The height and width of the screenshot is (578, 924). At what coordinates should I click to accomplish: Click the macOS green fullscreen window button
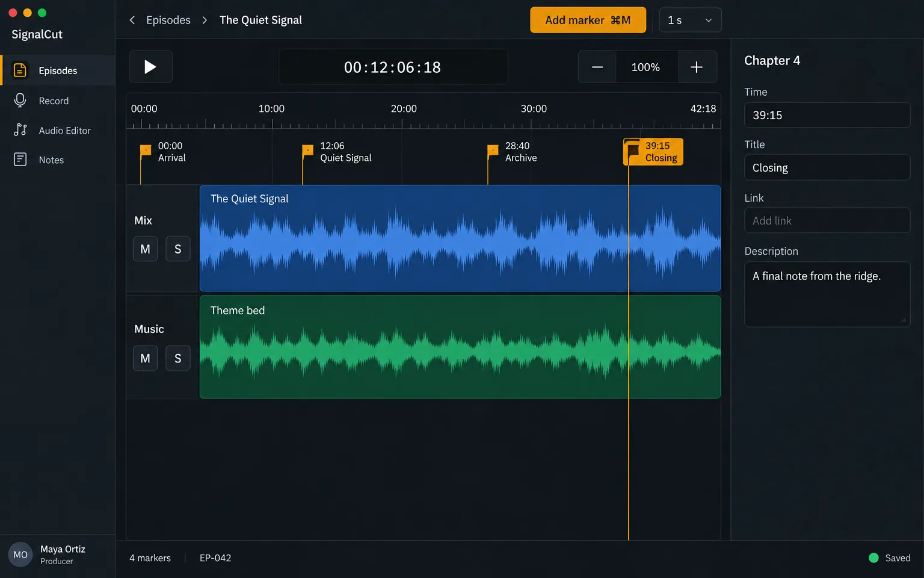(x=42, y=13)
